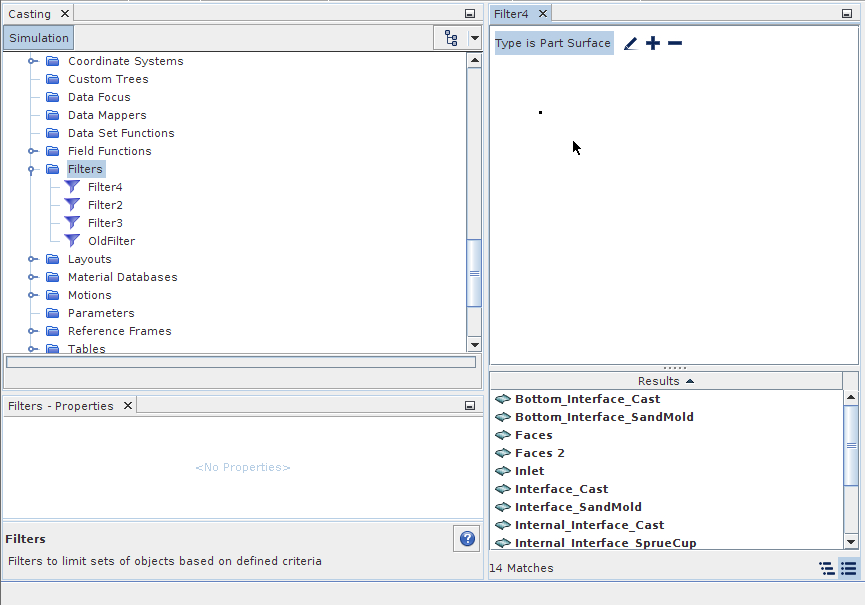
Task: Click the tree scrollbar up arrow
Action: click(474, 60)
